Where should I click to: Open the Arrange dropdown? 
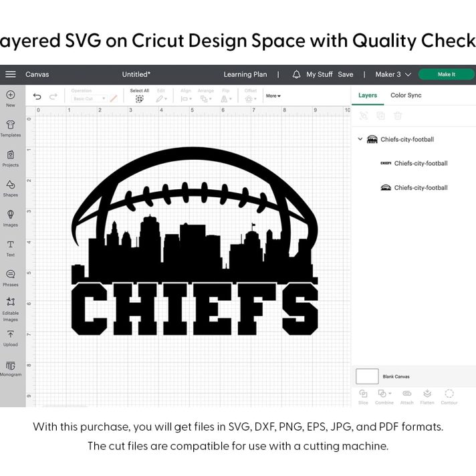coord(206,99)
